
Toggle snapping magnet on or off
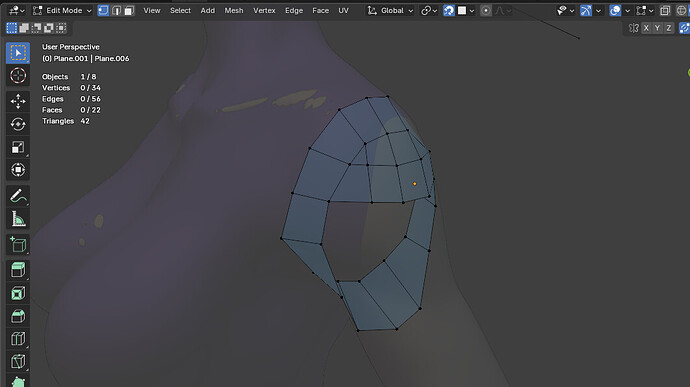click(448, 10)
